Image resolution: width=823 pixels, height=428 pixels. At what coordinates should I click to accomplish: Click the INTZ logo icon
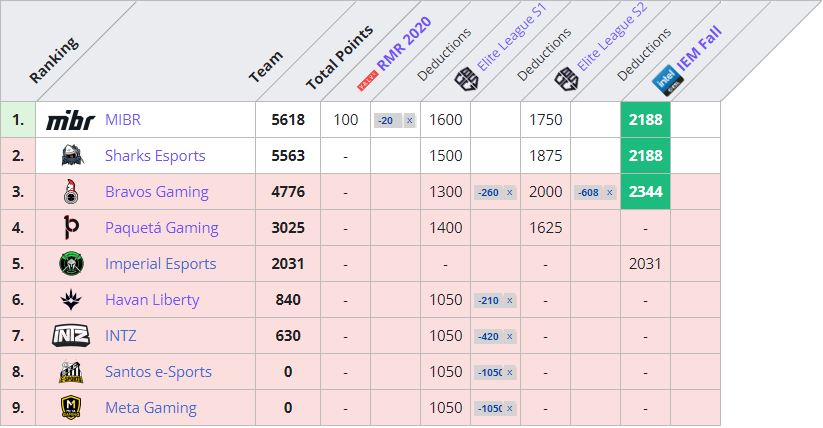pos(71,336)
